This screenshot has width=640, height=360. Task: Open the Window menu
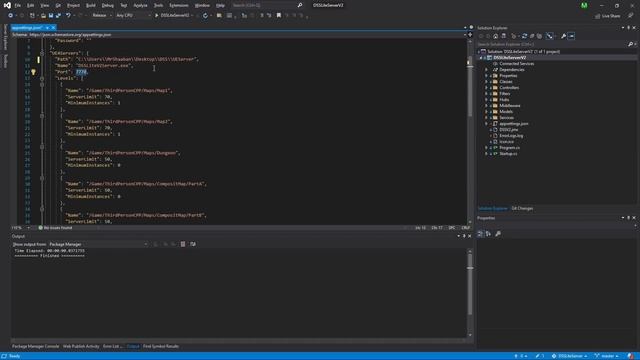pyautogui.click(x=202, y=5)
